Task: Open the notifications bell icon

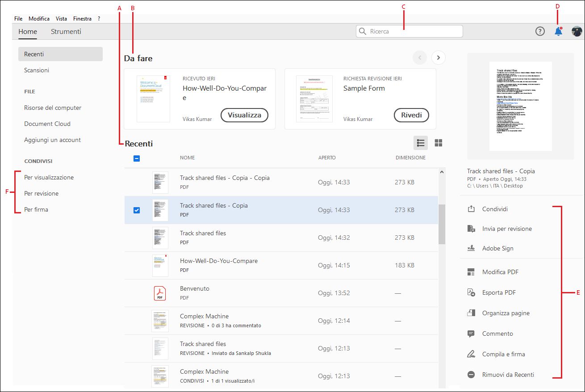Action: [x=558, y=31]
